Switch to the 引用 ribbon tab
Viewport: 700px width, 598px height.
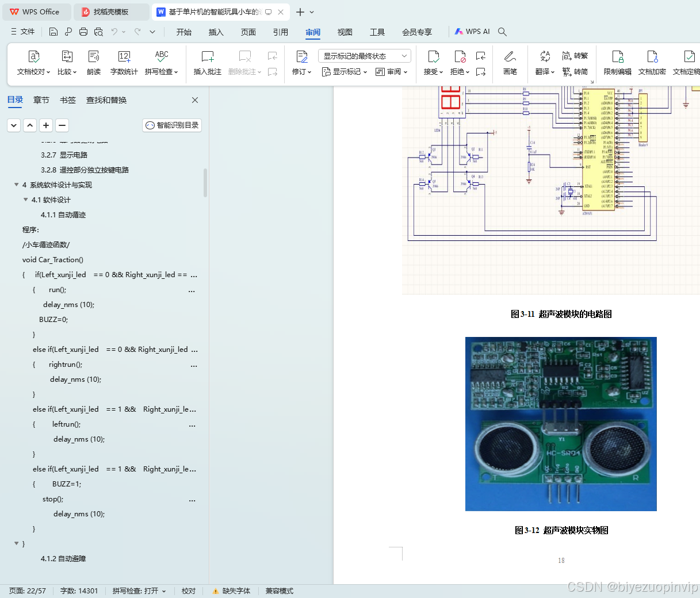point(280,32)
